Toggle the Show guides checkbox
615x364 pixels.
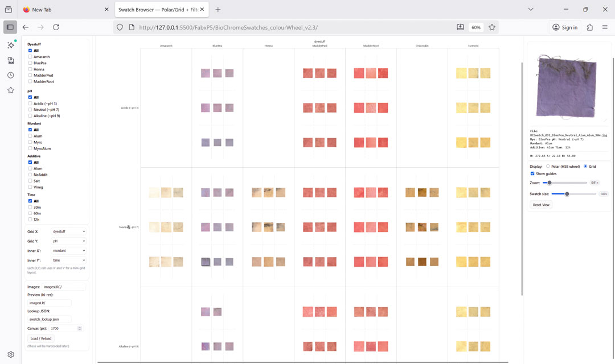pyautogui.click(x=532, y=174)
